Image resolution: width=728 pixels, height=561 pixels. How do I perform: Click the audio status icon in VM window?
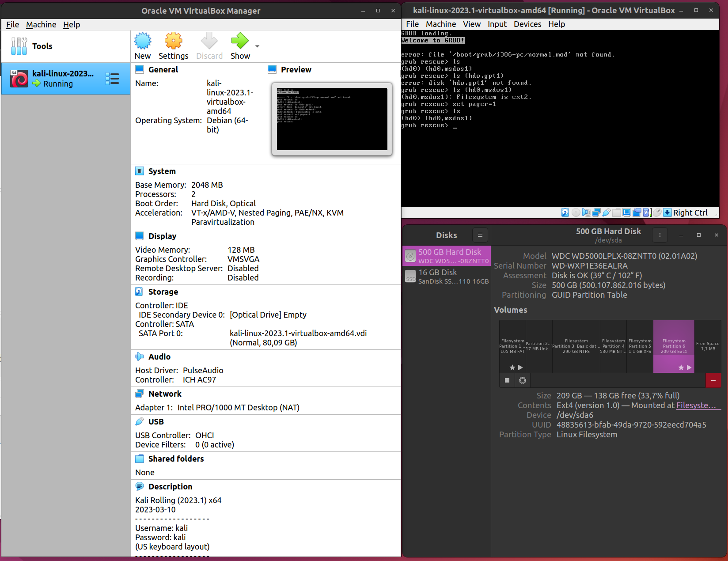pos(586,213)
